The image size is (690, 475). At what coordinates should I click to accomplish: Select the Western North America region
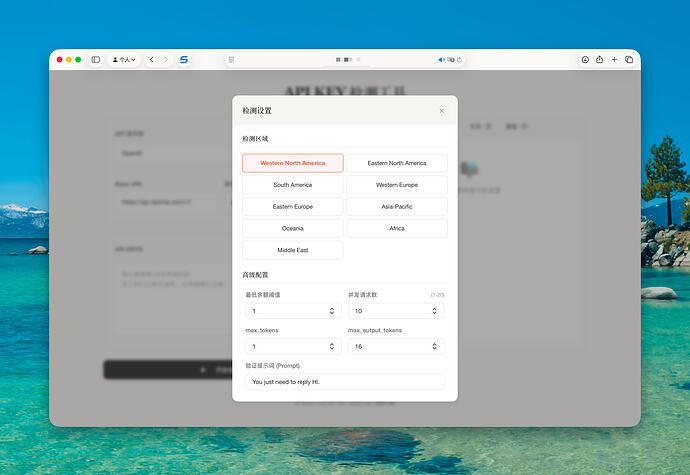(293, 163)
